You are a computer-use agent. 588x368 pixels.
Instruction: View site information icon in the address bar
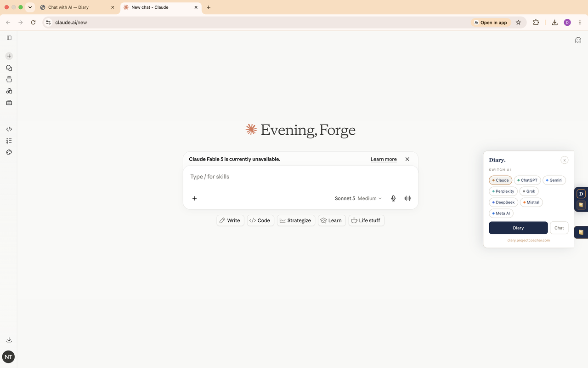[x=48, y=22]
